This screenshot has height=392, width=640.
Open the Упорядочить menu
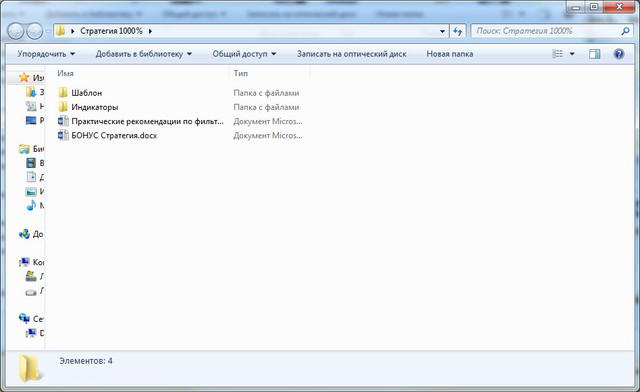click(x=46, y=54)
